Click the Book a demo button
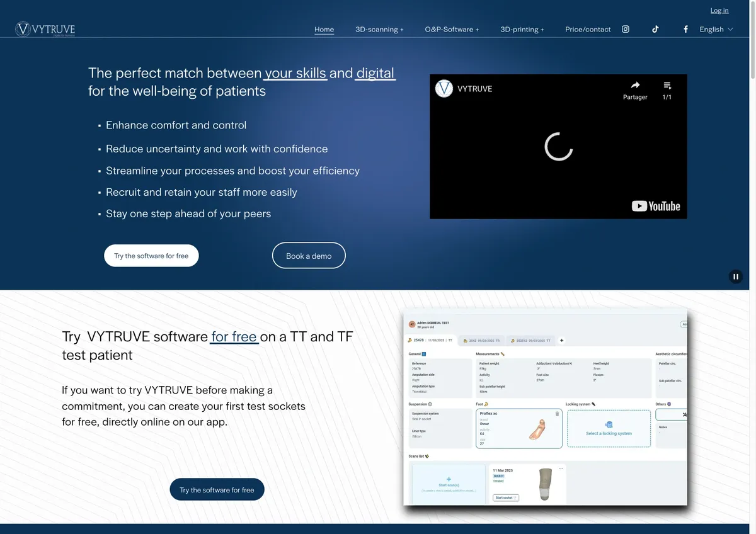The height and width of the screenshot is (534, 756). [309, 256]
